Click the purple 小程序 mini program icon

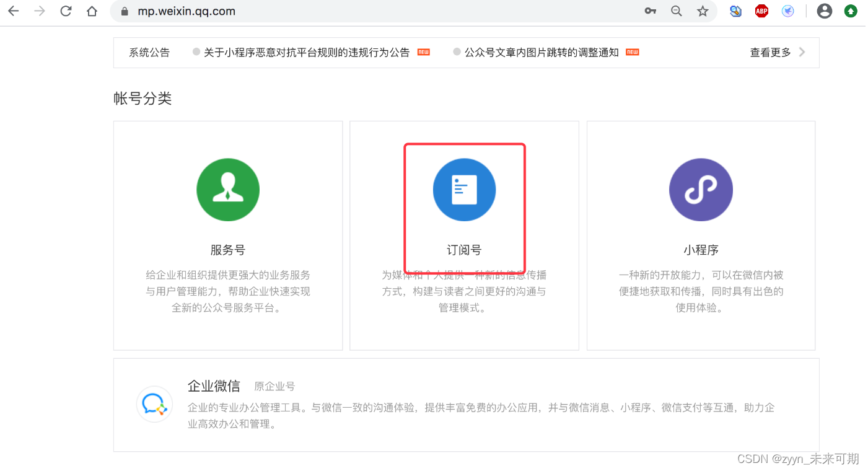[701, 190]
